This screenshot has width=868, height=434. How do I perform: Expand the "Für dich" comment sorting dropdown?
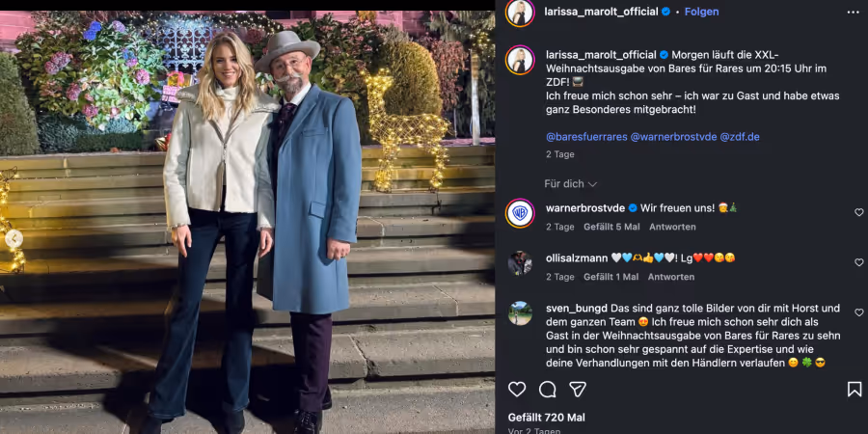click(571, 184)
